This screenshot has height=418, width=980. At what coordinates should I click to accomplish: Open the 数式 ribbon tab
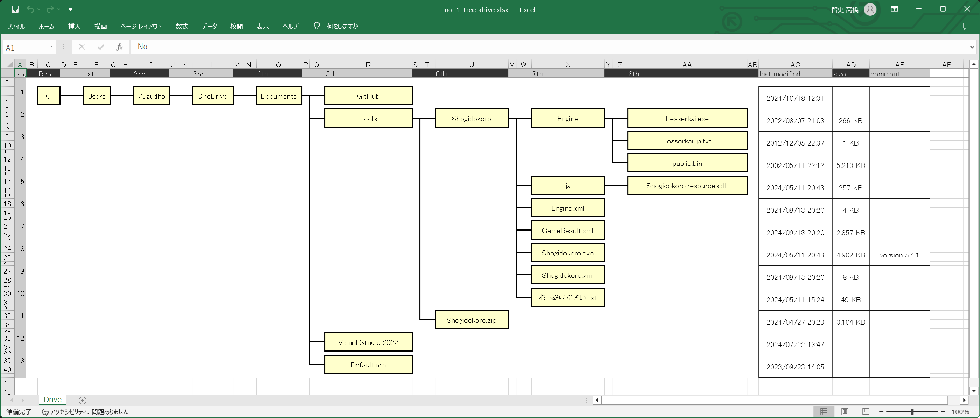coord(182,26)
